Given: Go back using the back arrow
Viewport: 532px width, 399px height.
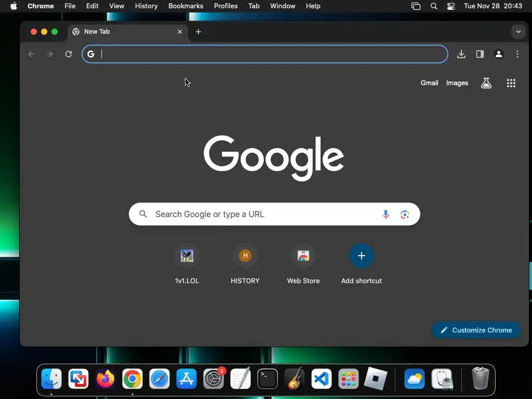Looking at the screenshot, I should point(31,54).
